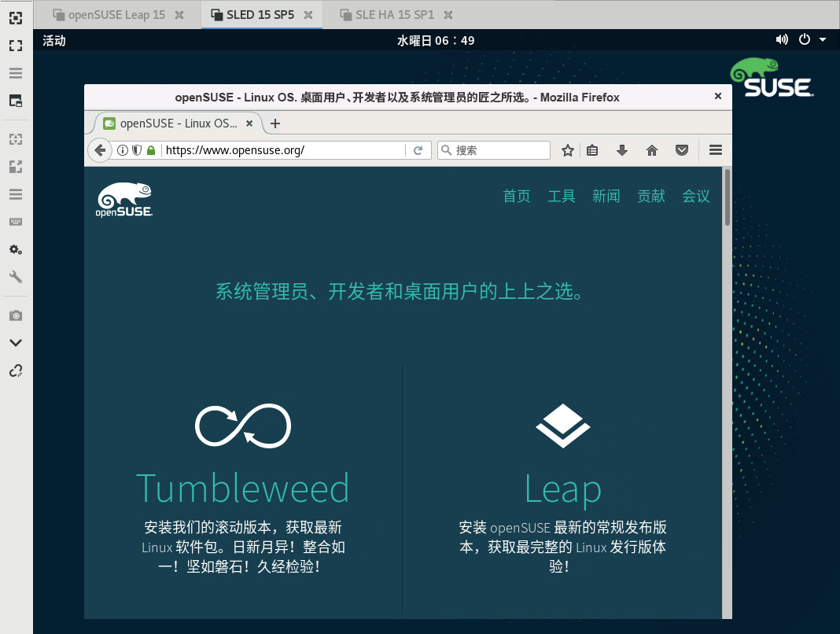Switch to the openSUSE Leap 15 tab
Viewport: 840px width, 634px height.
pos(116,15)
